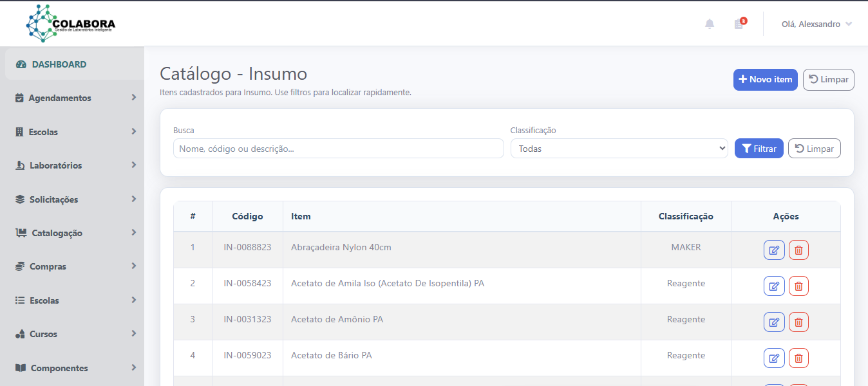The width and height of the screenshot is (868, 386).
Task: Delete the Acetato de Amônio PA item
Action: pos(798,322)
